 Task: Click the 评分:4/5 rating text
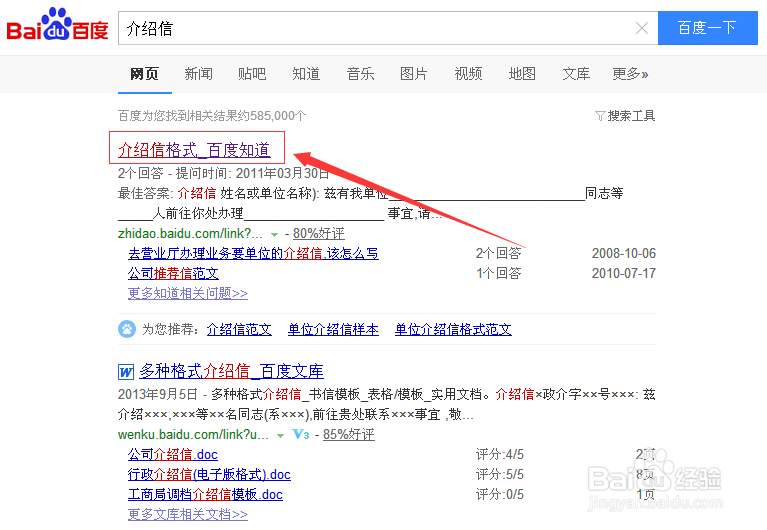499,455
